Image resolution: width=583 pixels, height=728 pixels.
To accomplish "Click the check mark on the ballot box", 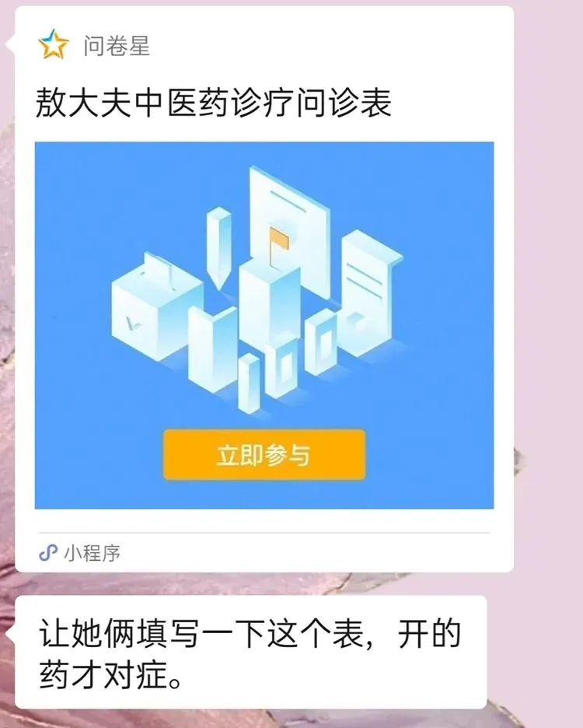I will click(133, 323).
